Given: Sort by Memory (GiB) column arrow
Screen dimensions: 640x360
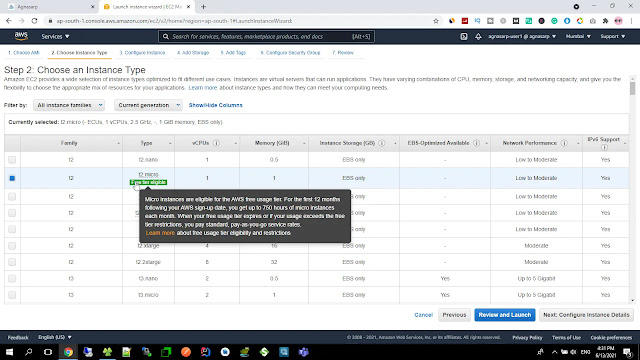Looking at the screenshot, I should (304, 144).
